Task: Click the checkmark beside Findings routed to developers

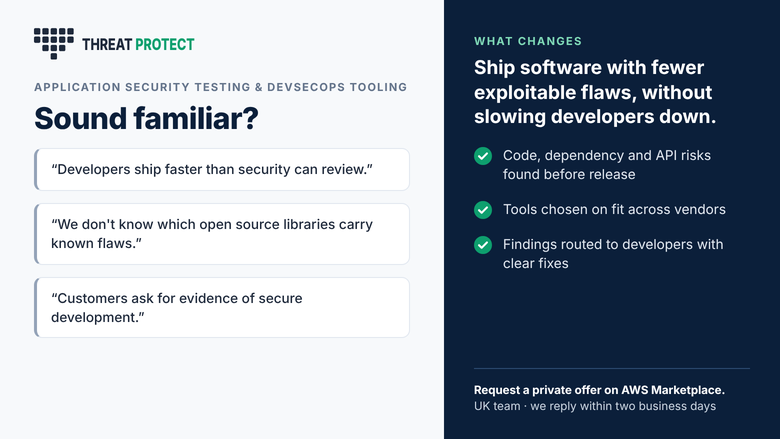Action: pos(483,245)
